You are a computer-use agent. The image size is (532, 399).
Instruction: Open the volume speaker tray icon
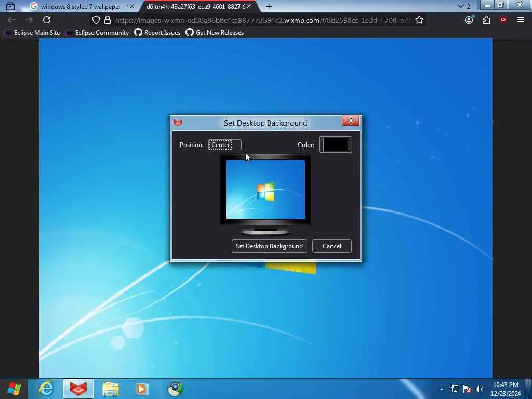[x=480, y=389]
